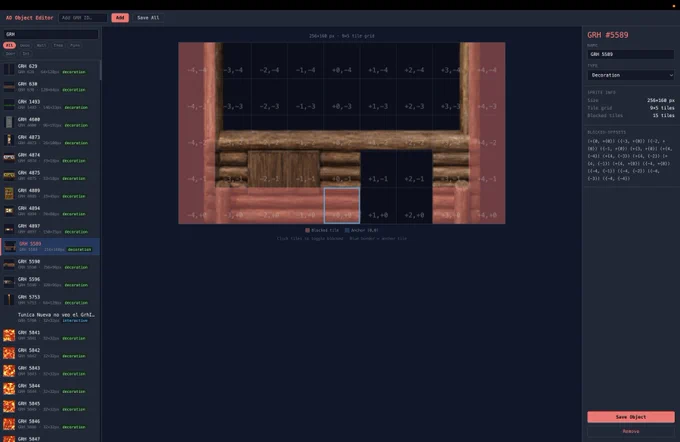Select the Tunica Nueva interactive row
This screenshot has width=680, height=442.
(50, 318)
